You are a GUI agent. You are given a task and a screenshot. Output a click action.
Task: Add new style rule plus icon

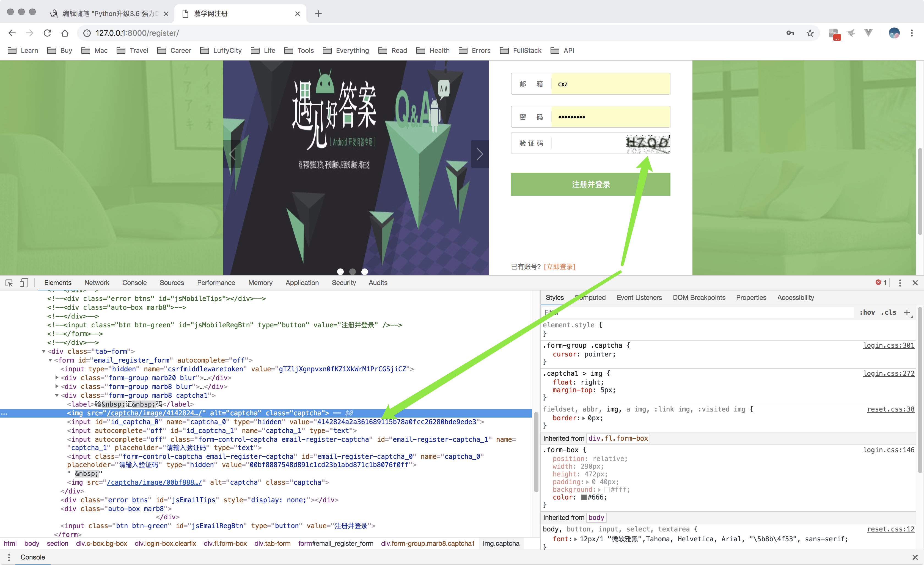click(907, 312)
